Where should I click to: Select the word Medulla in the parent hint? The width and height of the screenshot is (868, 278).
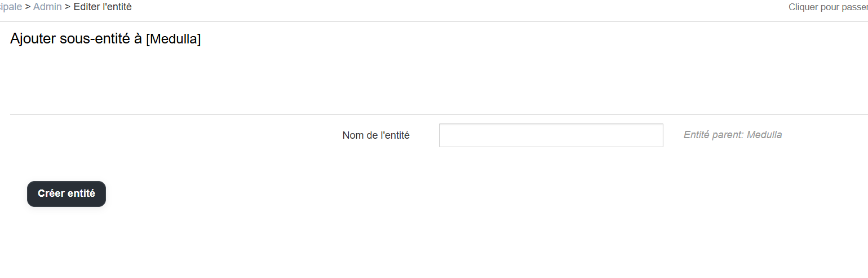point(764,135)
